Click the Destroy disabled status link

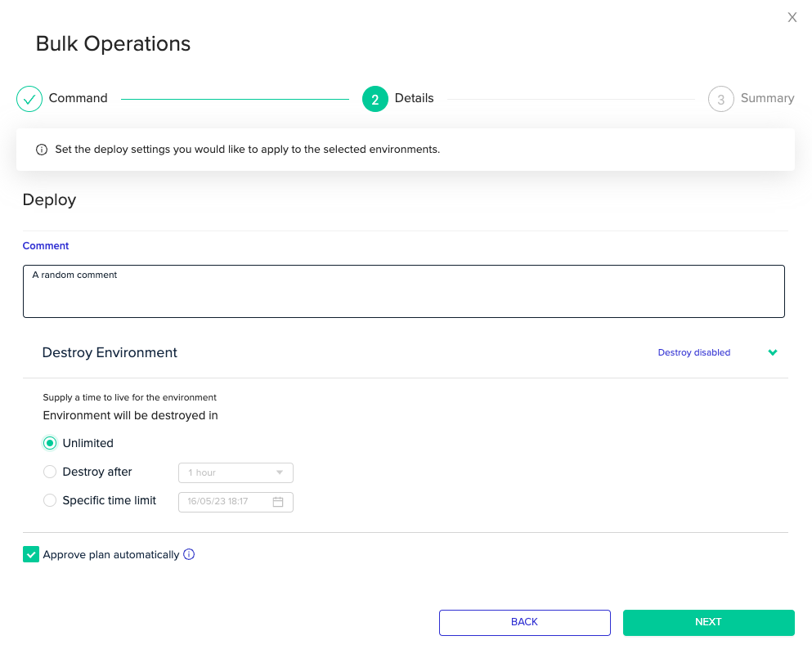pos(694,352)
